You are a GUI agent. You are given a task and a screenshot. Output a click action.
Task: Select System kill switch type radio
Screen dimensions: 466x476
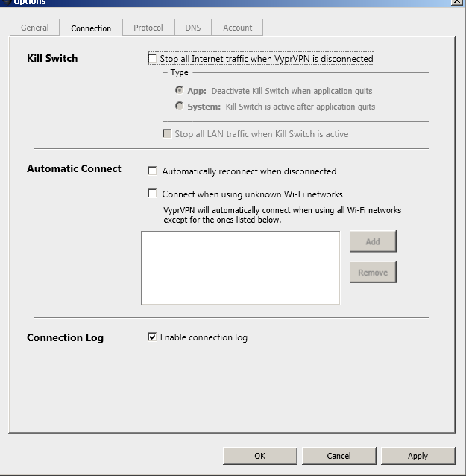click(x=179, y=106)
